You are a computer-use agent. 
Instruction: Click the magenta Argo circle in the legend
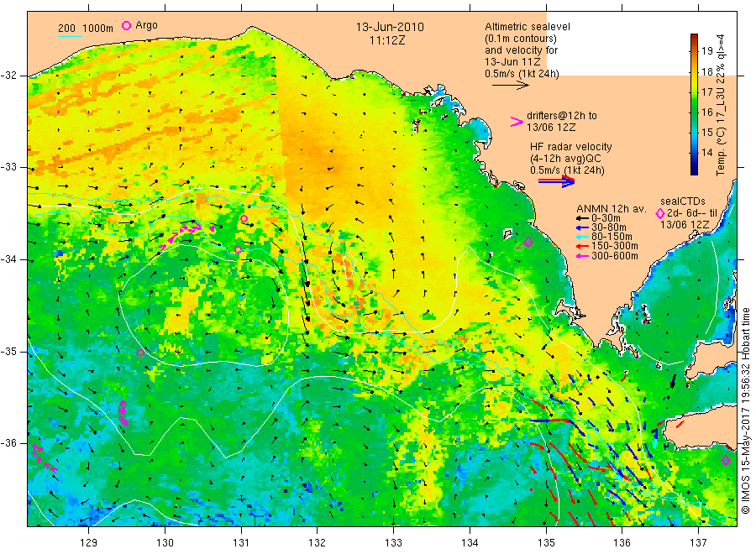coord(126,25)
